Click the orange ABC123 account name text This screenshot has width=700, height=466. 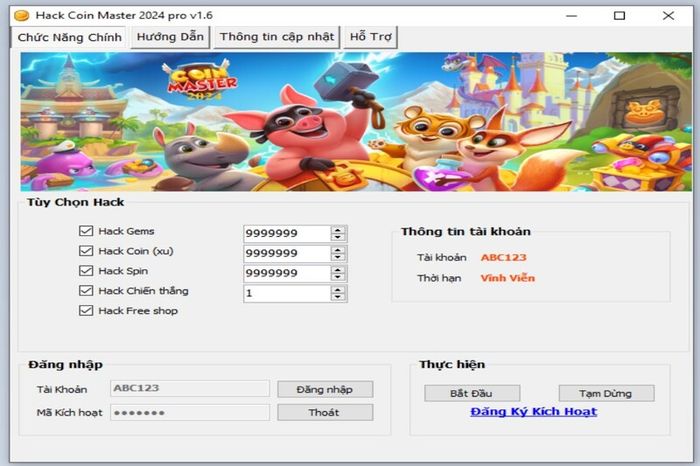503,258
